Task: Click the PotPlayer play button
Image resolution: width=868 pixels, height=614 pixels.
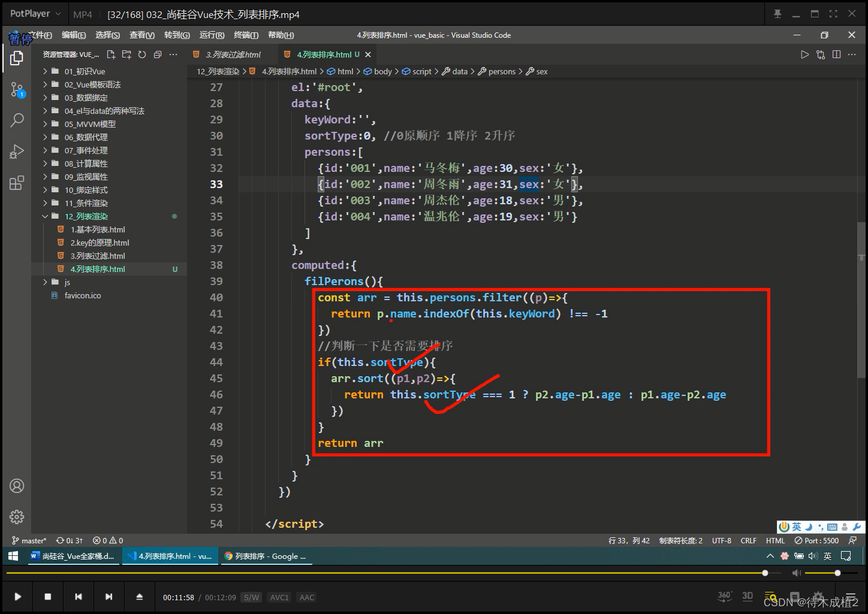Action: click(17, 597)
